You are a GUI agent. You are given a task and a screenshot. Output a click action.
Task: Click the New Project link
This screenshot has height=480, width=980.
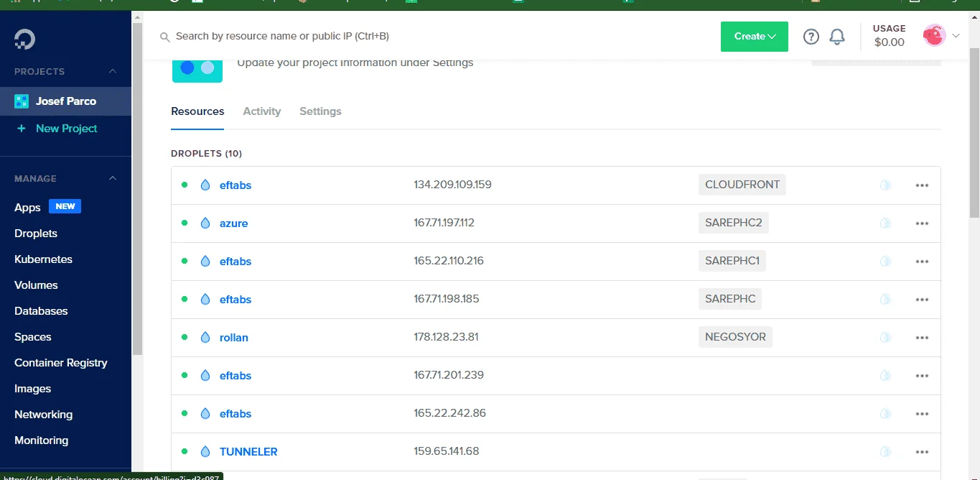point(67,129)
